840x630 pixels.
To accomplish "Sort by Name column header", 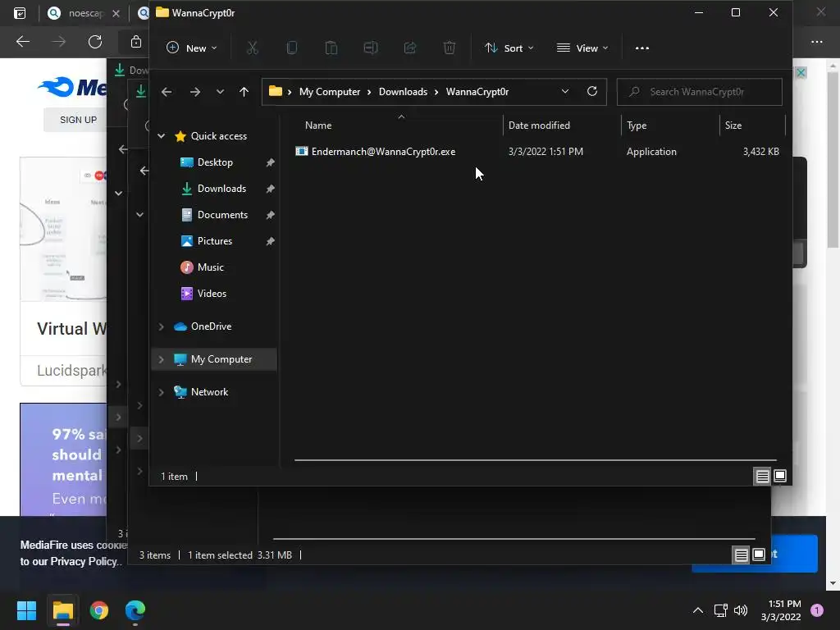I will point(318,126).
